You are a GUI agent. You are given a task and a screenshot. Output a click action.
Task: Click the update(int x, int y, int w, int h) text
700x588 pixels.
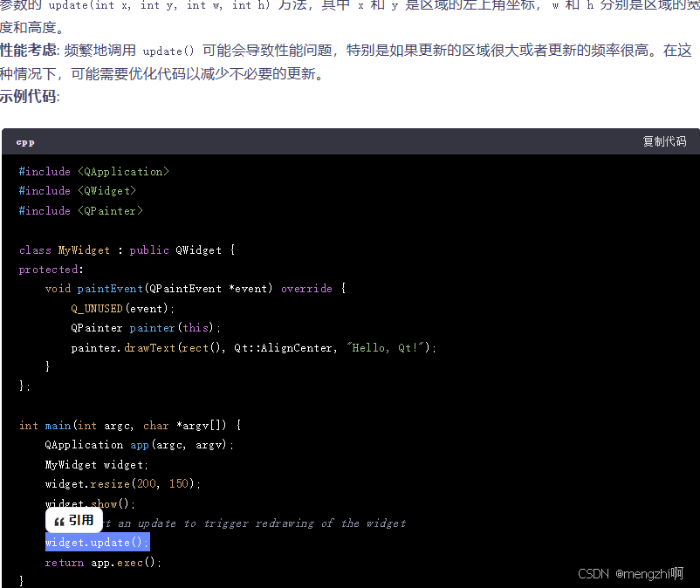coord(159,5)
